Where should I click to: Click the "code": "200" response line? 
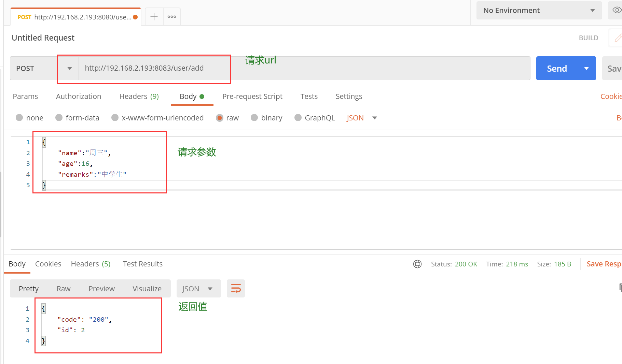(x=85, y=319)
